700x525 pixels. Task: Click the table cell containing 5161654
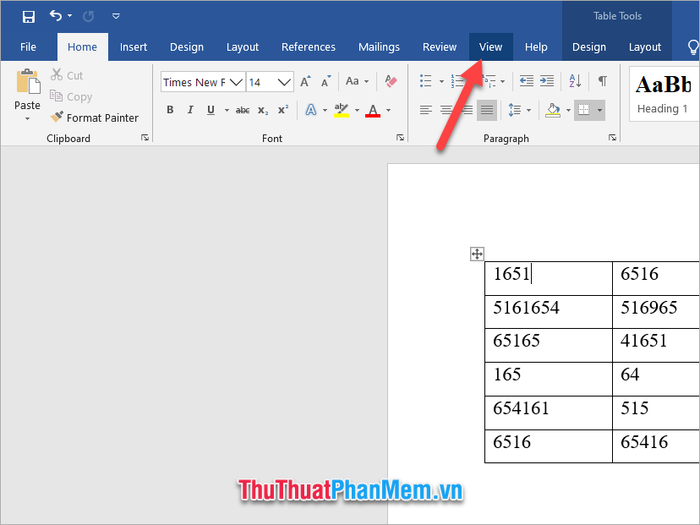pyautogui.click(x=548, y=311)
